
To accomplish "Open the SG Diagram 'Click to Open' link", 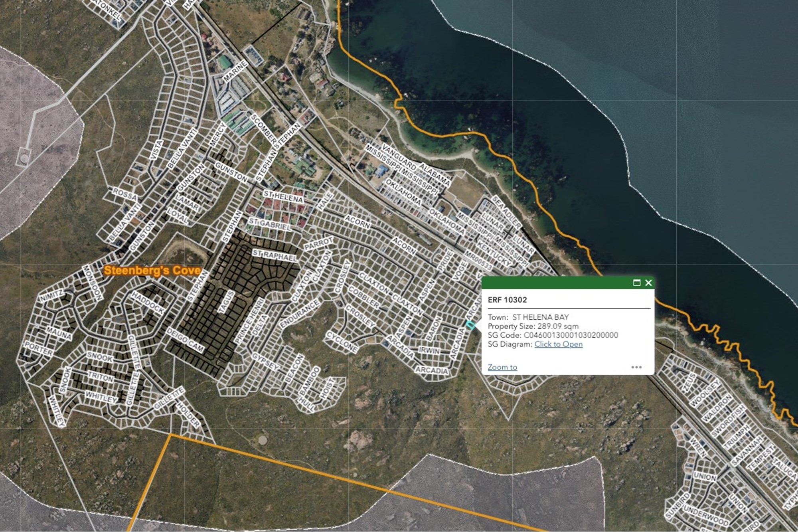I will point(558,344).
